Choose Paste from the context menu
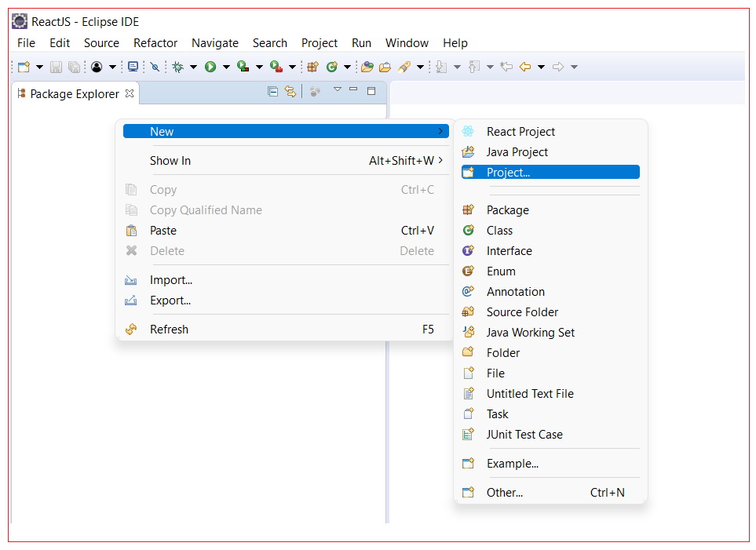The height and width of the screenshot is (550, 756). tap(286, 231)
